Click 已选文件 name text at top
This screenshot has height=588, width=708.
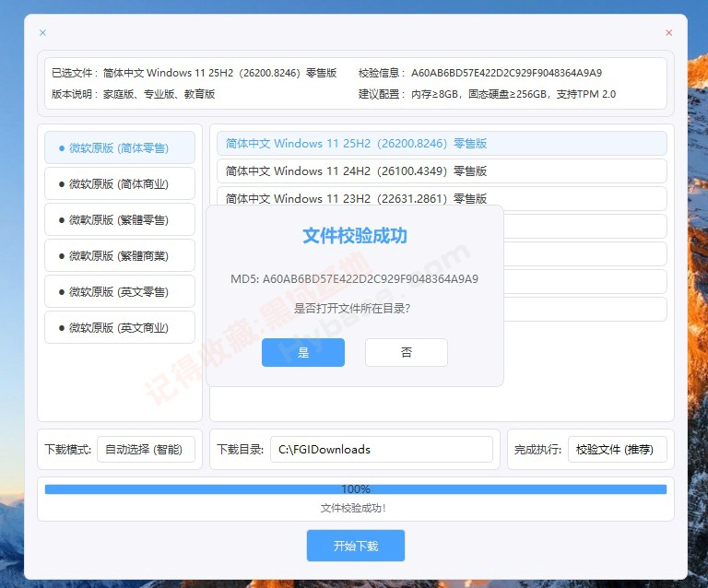click(219, 73)
